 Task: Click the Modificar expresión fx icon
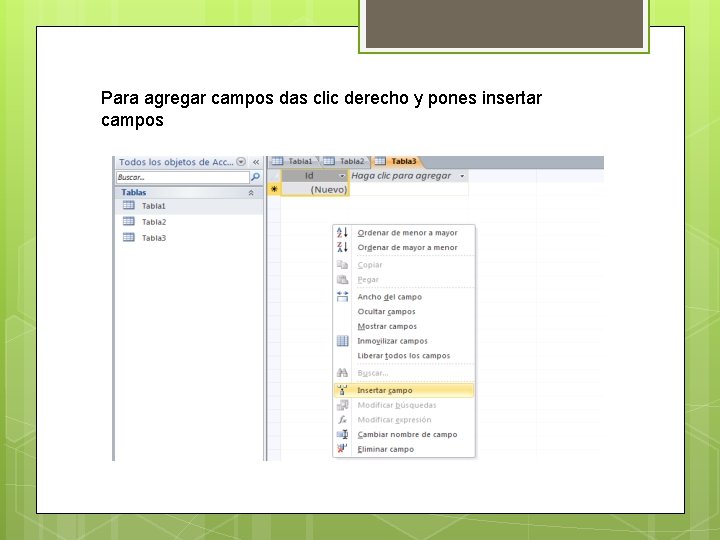point(342,420)
